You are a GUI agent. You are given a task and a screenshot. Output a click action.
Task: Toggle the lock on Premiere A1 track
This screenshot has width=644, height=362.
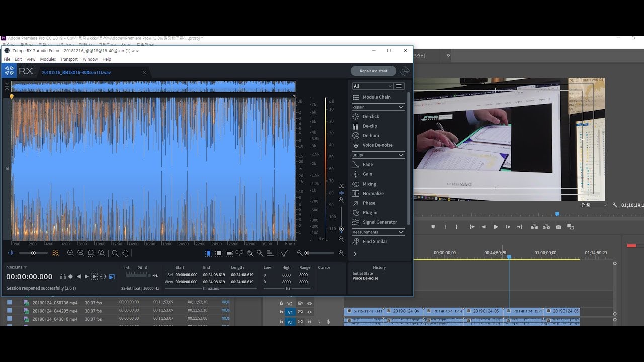click(281, 321)
